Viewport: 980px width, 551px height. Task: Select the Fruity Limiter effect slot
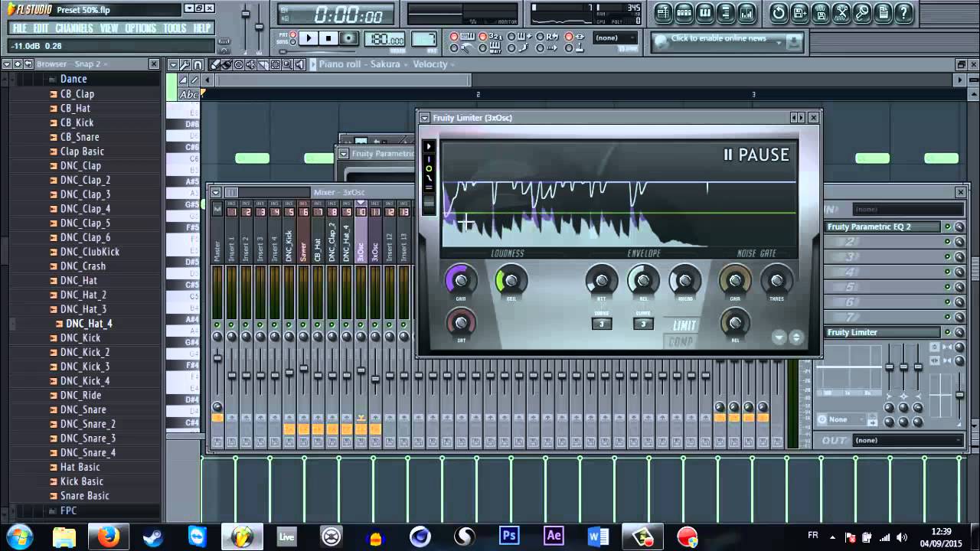(883, 332)
